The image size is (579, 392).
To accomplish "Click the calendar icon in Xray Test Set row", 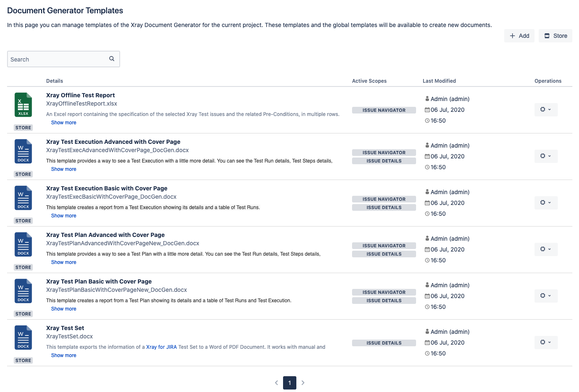I will pos(427,343).
